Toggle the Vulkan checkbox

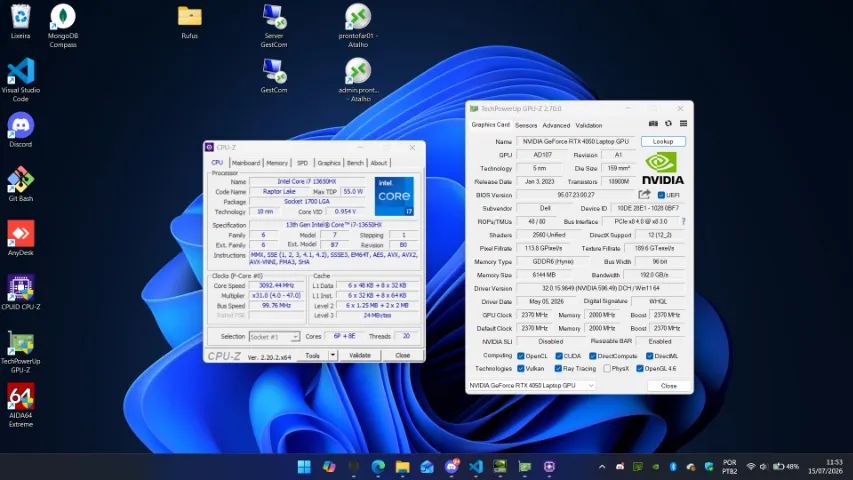[521, 368]
